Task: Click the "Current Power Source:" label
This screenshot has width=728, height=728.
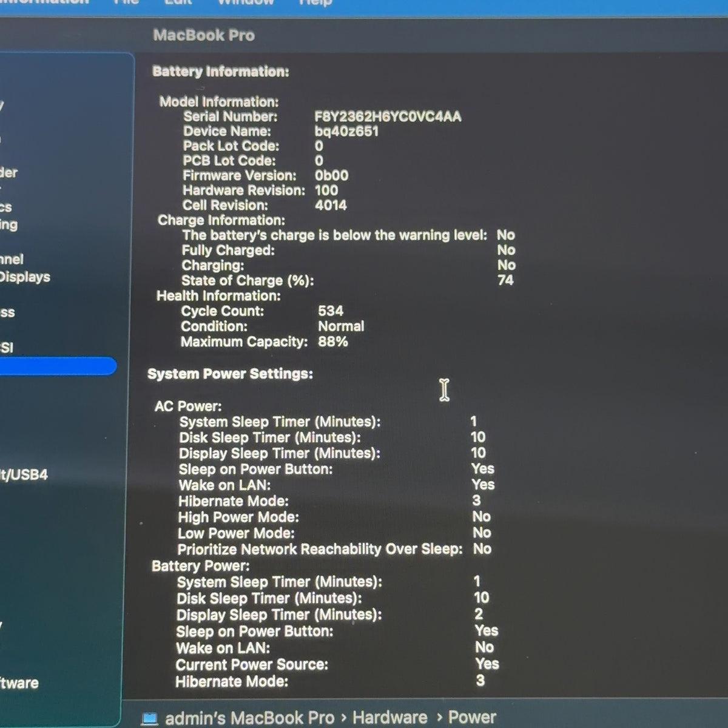Action: [x=252, y=664]
